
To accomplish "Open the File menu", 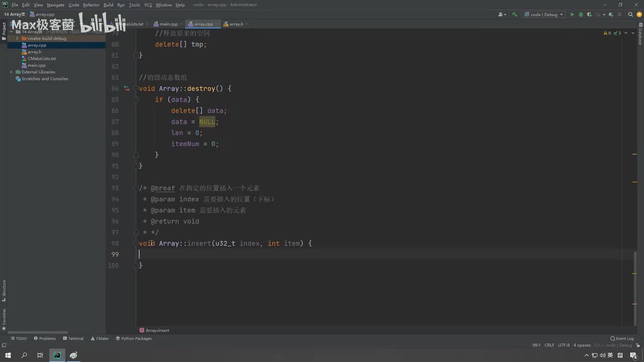I will [x=15, y=5].
